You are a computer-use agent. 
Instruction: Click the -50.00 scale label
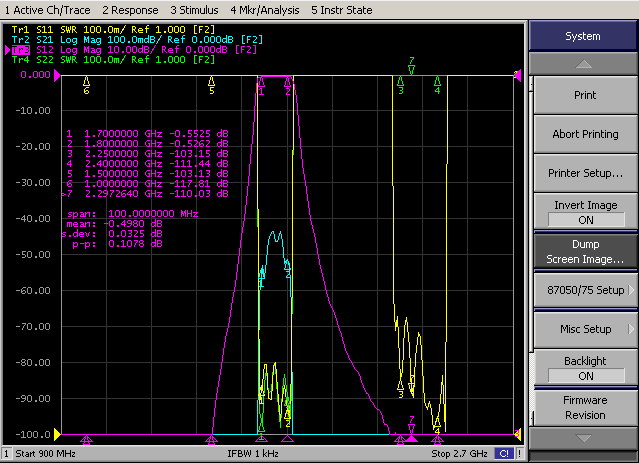[33, 255]
